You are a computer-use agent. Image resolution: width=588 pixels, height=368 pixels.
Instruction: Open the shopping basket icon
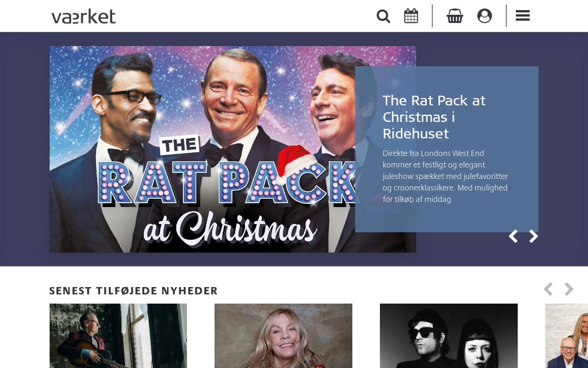coord(455,16)
